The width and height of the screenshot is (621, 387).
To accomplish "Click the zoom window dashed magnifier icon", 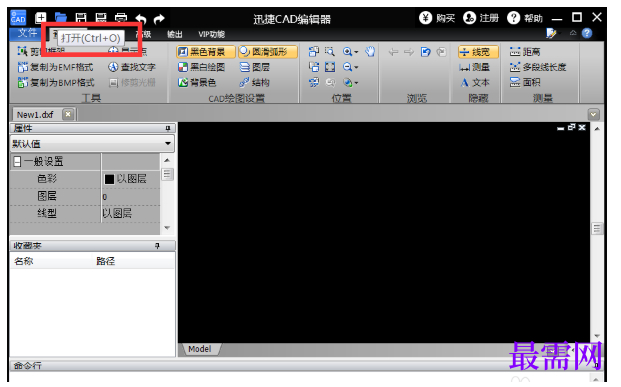I will point(330,51).
